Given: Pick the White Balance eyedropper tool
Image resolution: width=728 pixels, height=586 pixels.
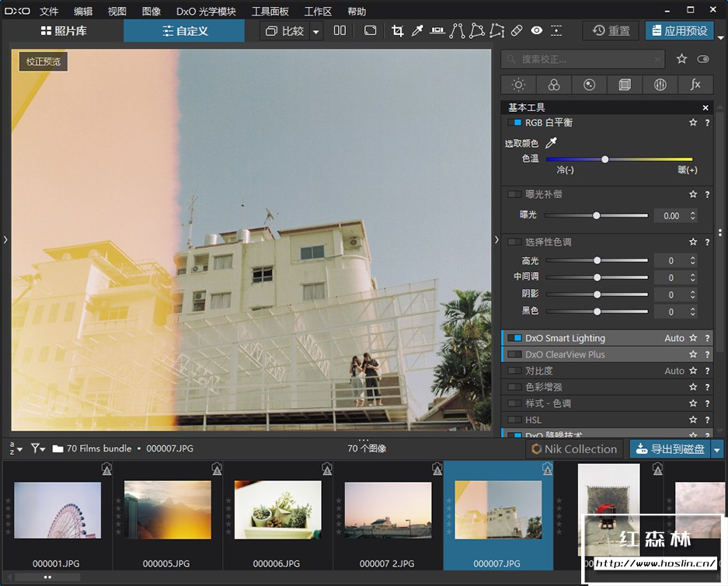Looking at the screenshot, I should [417, 30].
